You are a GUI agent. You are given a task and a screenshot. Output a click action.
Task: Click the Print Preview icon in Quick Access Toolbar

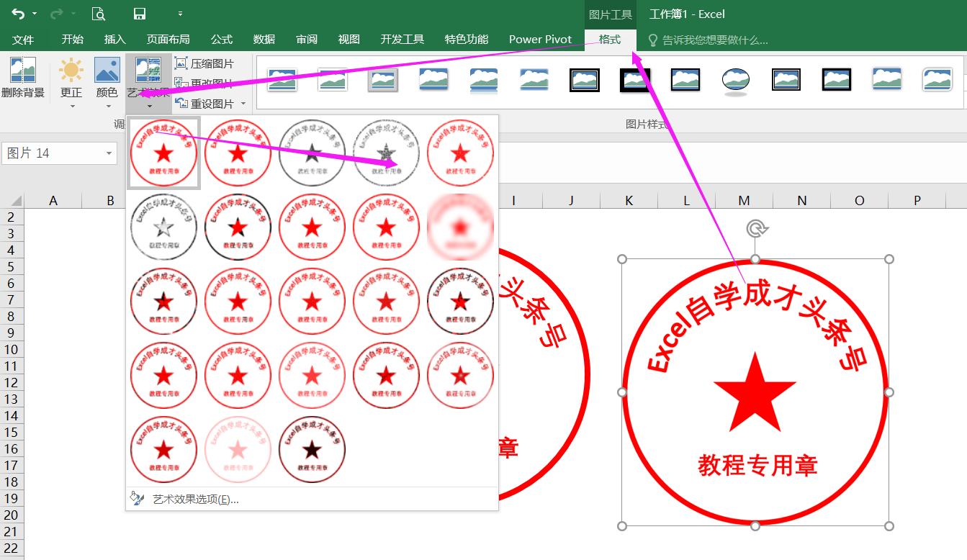[99, 12]
